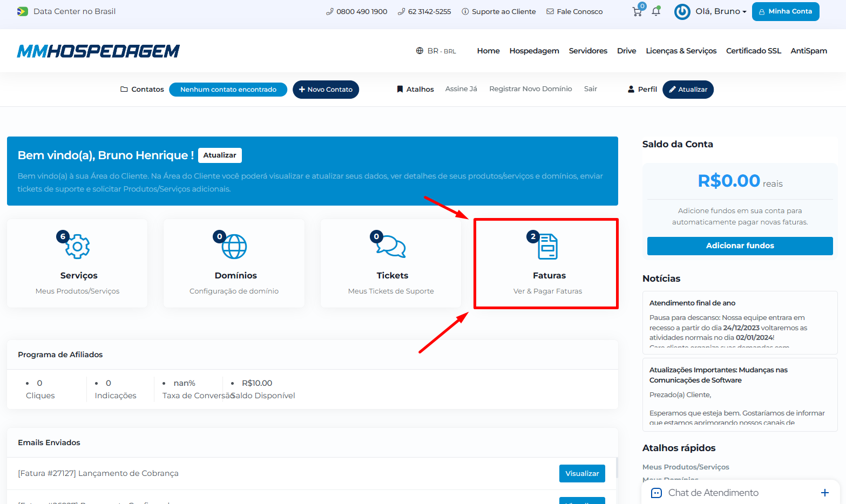
Task: Open the Tickets chat bubbles icon
Action: click(391, 247)
